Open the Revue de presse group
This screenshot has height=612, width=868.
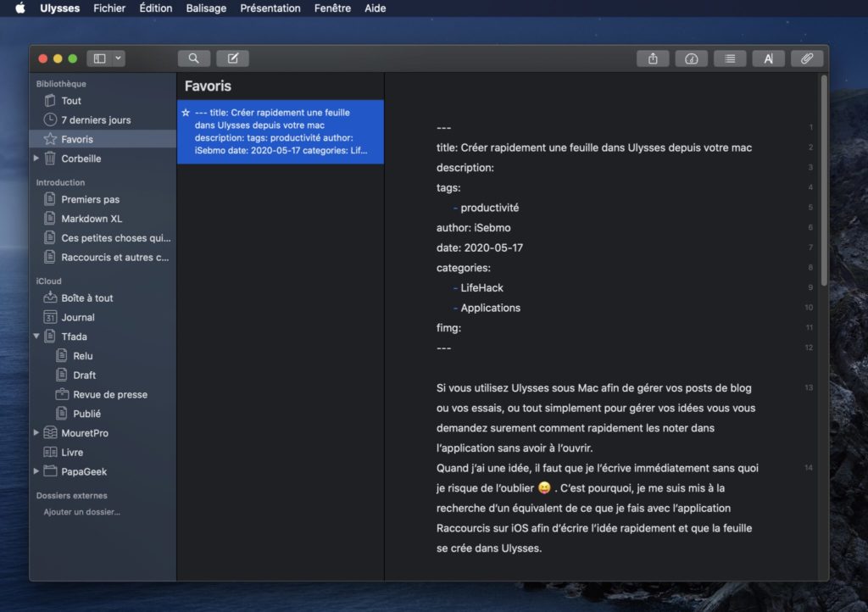coord(109,394)
